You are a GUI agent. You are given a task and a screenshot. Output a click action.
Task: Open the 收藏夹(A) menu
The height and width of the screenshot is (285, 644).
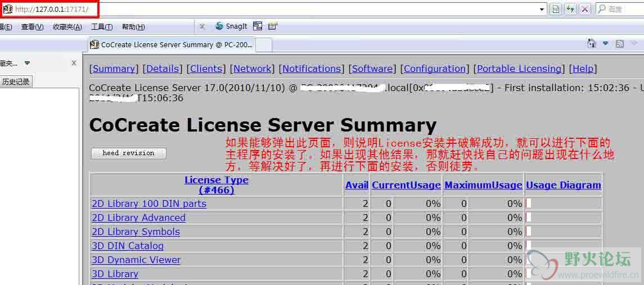point(67,26)
